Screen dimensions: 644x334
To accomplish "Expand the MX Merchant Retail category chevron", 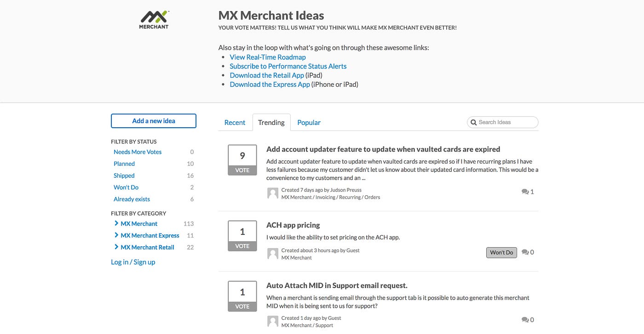I will click(x=116, y=247).
